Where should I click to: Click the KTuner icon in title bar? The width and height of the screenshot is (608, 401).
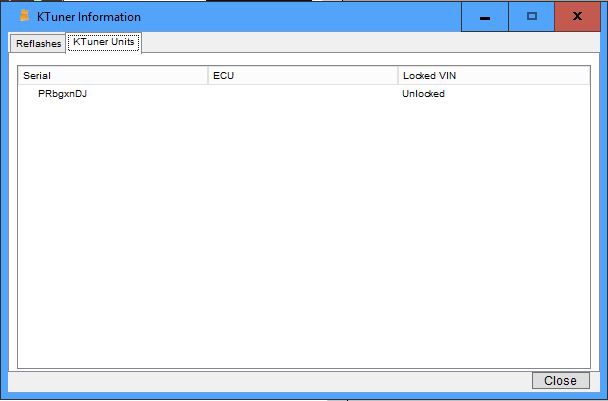(25, 16)
